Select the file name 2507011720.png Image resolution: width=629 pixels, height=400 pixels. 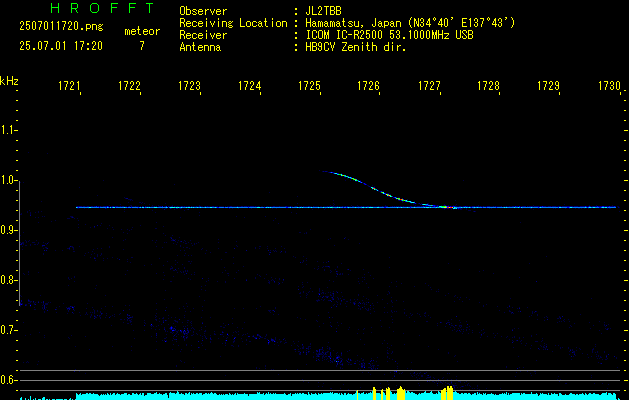click(61, 27)
